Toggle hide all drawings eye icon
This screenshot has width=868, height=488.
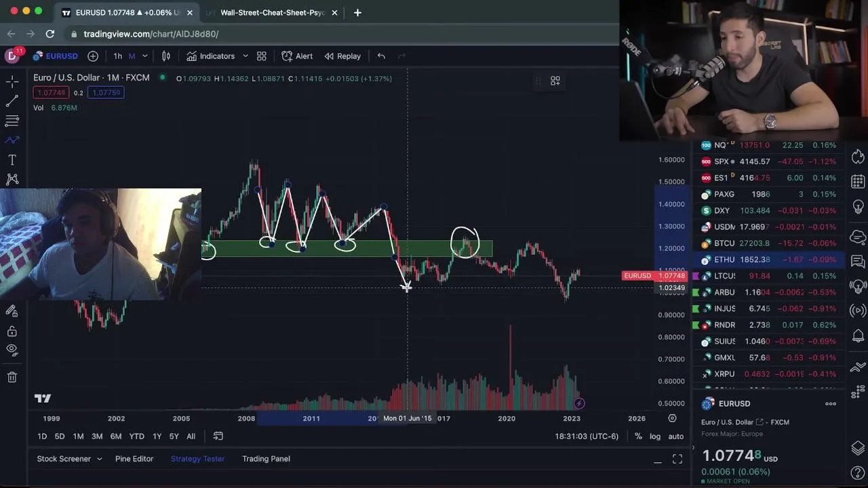coord(12,350)
